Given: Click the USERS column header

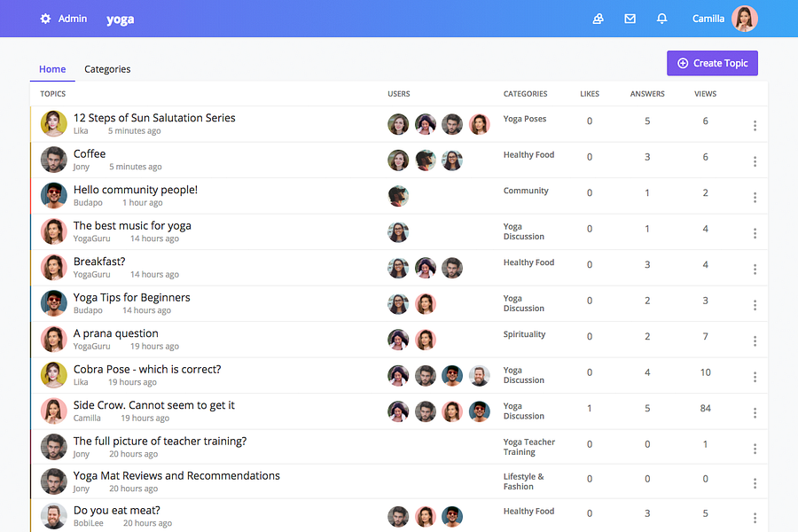Looking at the screenshot, I should tap(398, 94).
